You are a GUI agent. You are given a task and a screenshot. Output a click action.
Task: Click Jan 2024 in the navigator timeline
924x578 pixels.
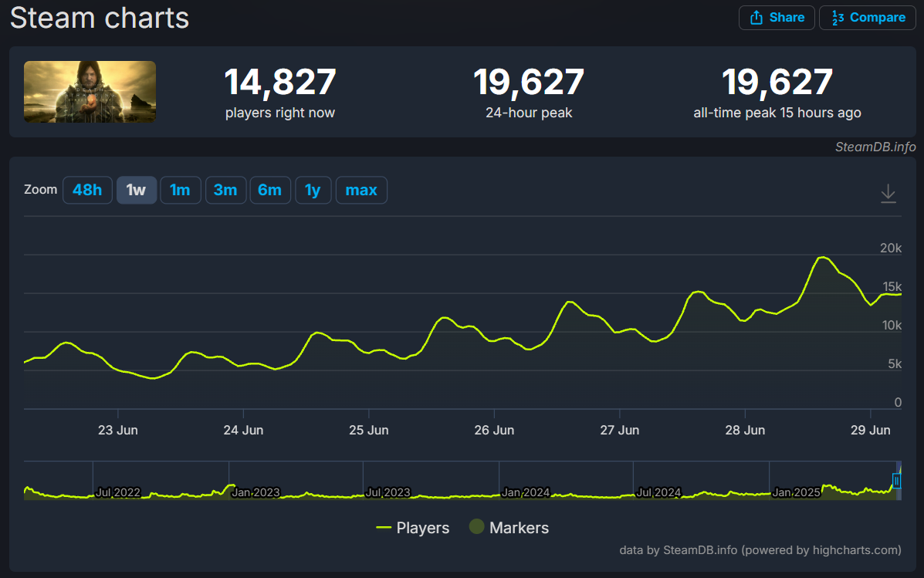click(525, 492)
